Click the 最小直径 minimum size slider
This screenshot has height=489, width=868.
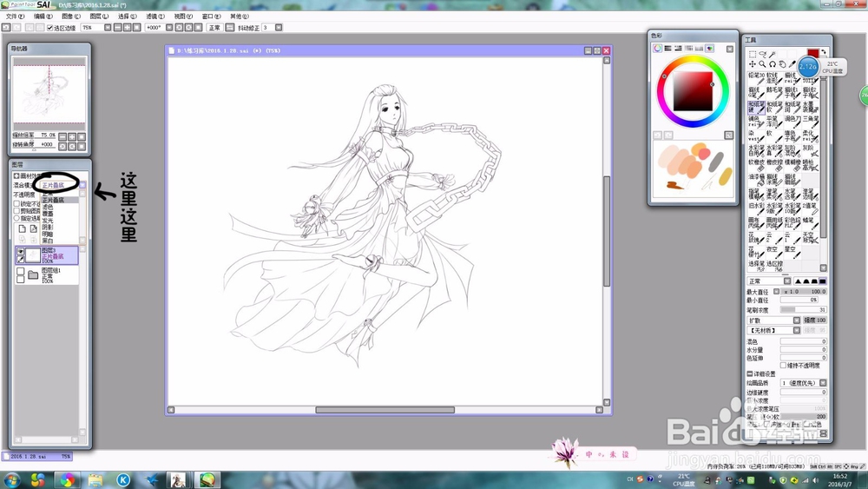799,300
